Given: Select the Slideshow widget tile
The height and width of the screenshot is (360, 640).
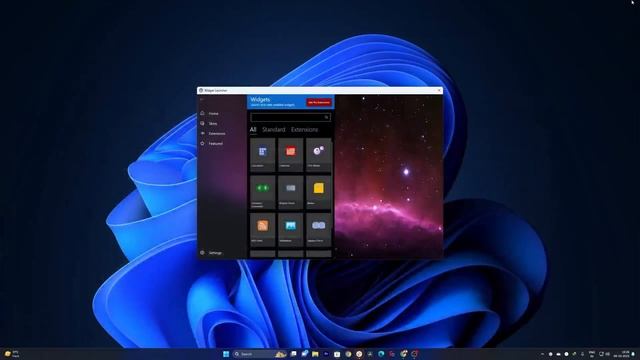Looking at the screenshot, I should coord(291,229).
